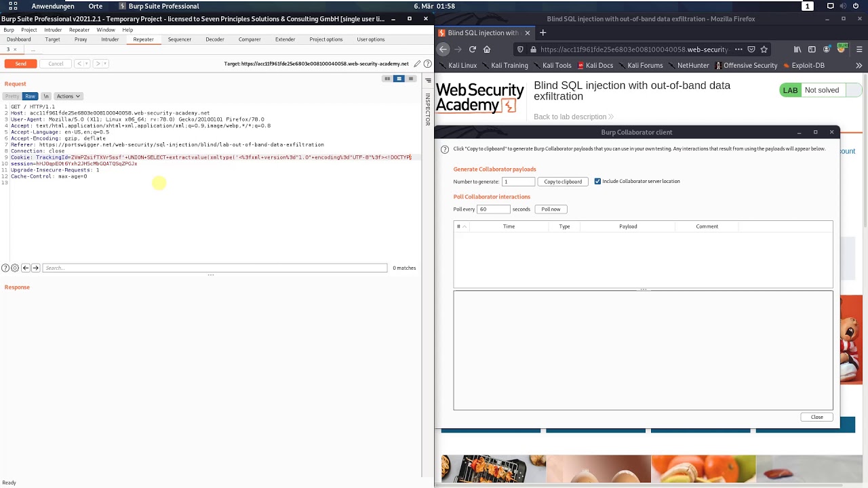
Task: Follow Back to lab description link
Action: (573, 117)
